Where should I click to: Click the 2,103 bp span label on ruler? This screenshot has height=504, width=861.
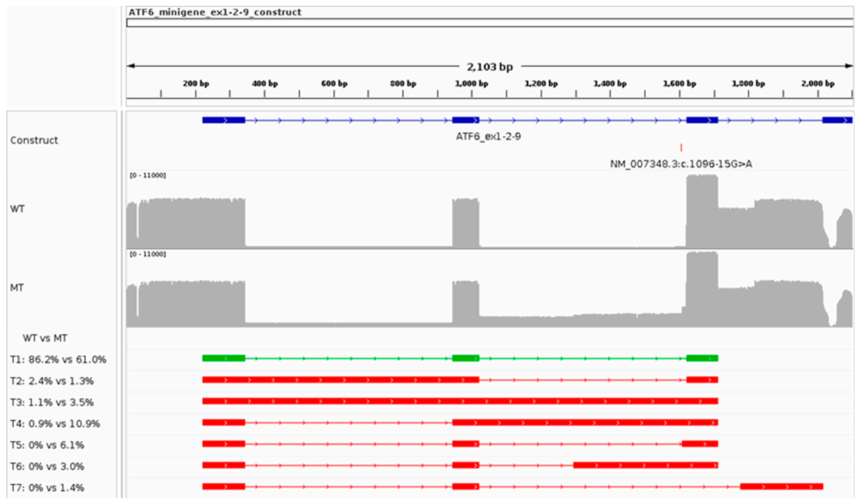tap(490, 67)
